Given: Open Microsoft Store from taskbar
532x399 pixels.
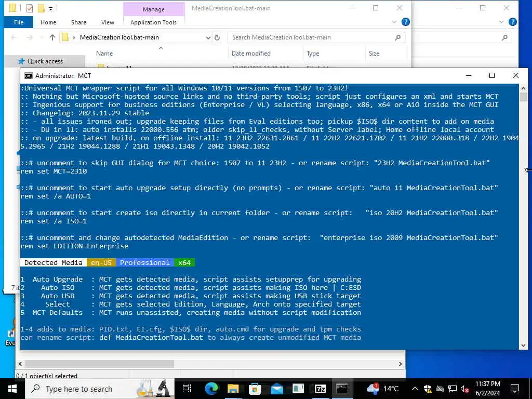Looking at the screenshot, I should (x=255, y=389).
